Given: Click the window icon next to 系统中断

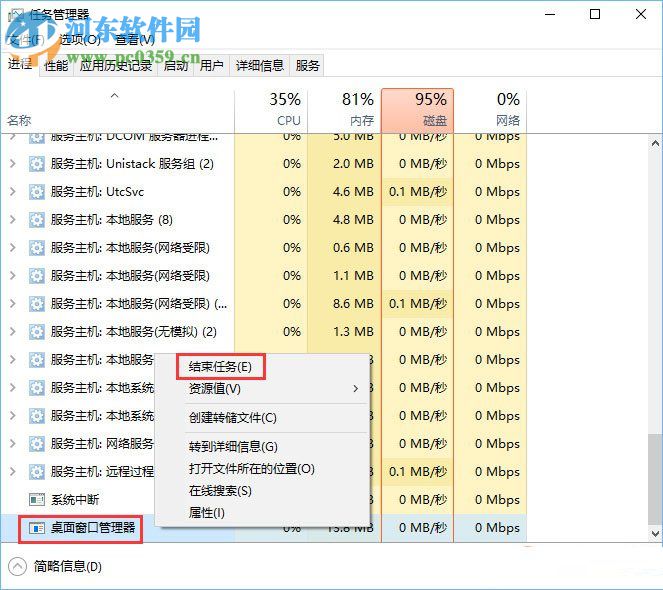Looking at the screenshot, I should (x=37, y=499).
